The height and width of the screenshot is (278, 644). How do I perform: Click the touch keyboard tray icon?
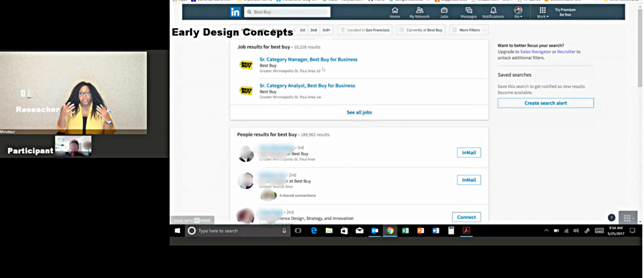click(599, 230)
